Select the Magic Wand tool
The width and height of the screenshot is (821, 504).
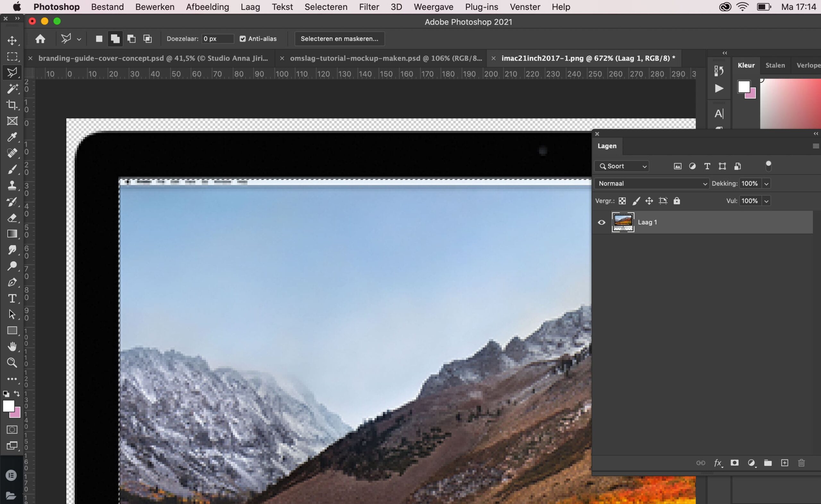coord(12,88)
